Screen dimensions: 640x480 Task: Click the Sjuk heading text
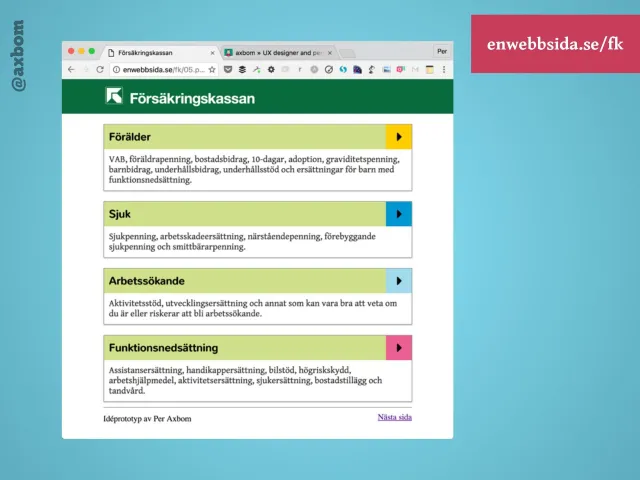(x=120, y=214)
